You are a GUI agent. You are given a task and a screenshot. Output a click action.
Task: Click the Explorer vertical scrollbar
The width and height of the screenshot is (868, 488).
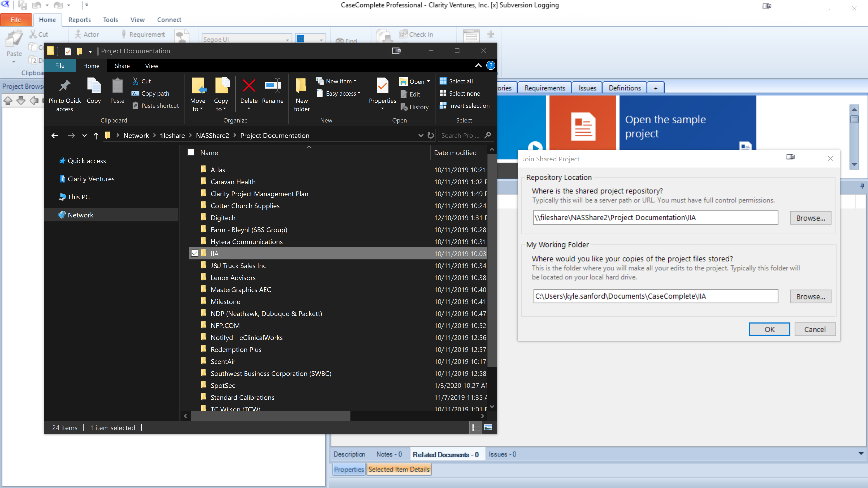click(x=492, y=260)
